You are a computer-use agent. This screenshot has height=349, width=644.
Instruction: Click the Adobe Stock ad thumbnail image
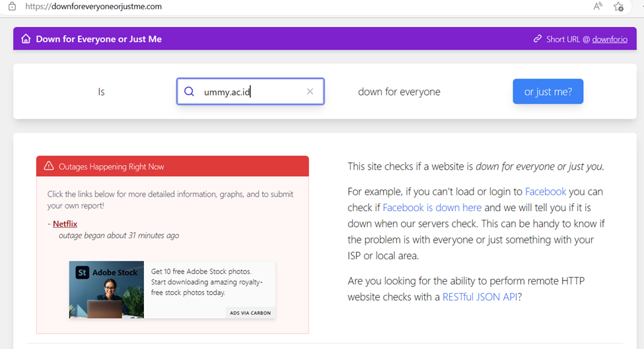[x=106, y=290]
